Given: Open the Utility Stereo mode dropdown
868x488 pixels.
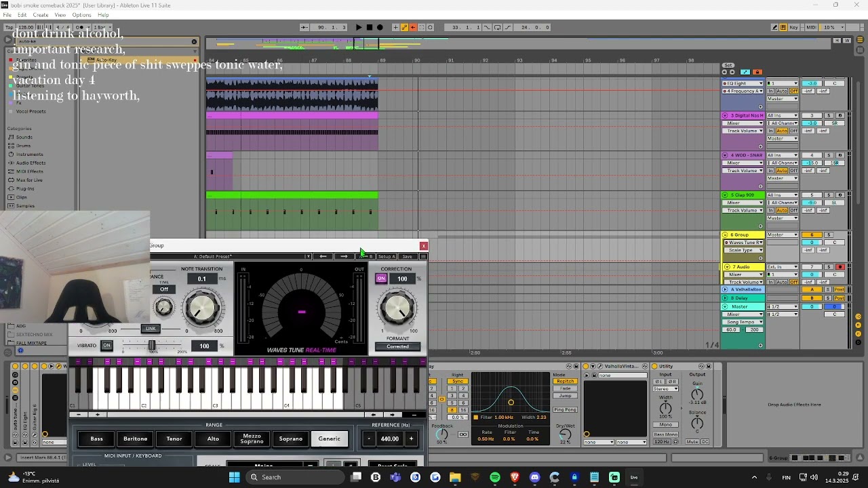Looking at the screenshot, I should click(x=666, y=389).
